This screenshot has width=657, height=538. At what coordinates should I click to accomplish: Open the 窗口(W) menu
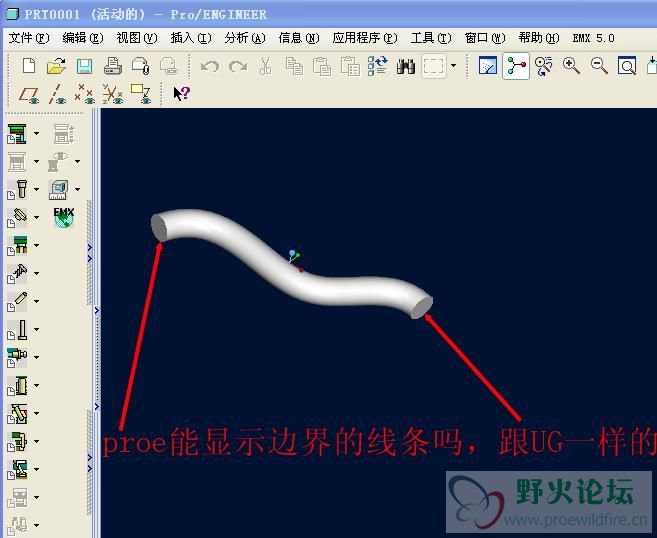coord(485,38)
